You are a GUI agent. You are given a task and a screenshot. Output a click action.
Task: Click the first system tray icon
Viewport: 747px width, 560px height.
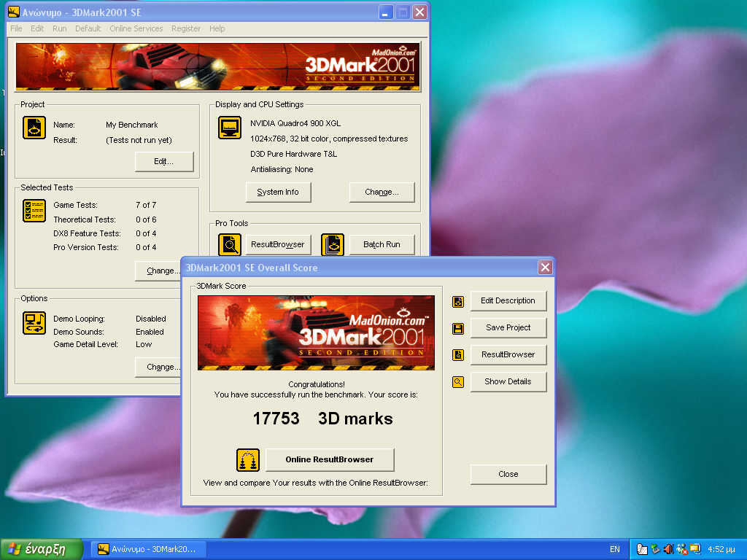coord(642,549)
